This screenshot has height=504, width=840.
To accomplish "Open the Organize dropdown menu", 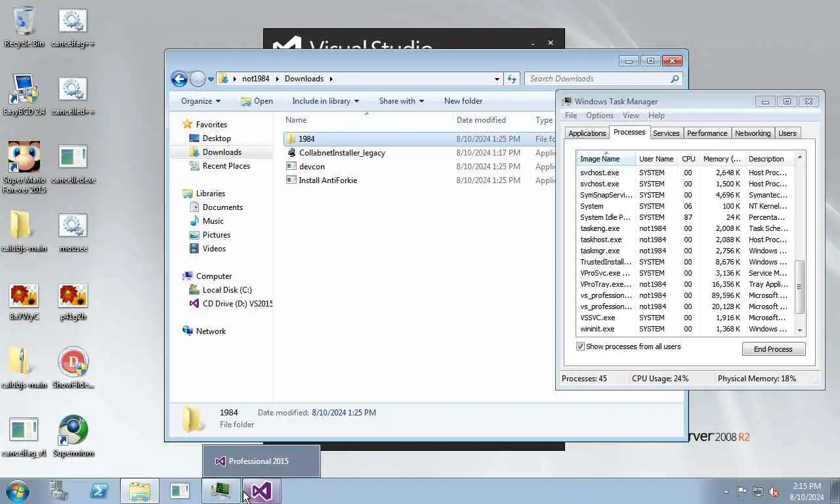I will click(x=201, y=101).
